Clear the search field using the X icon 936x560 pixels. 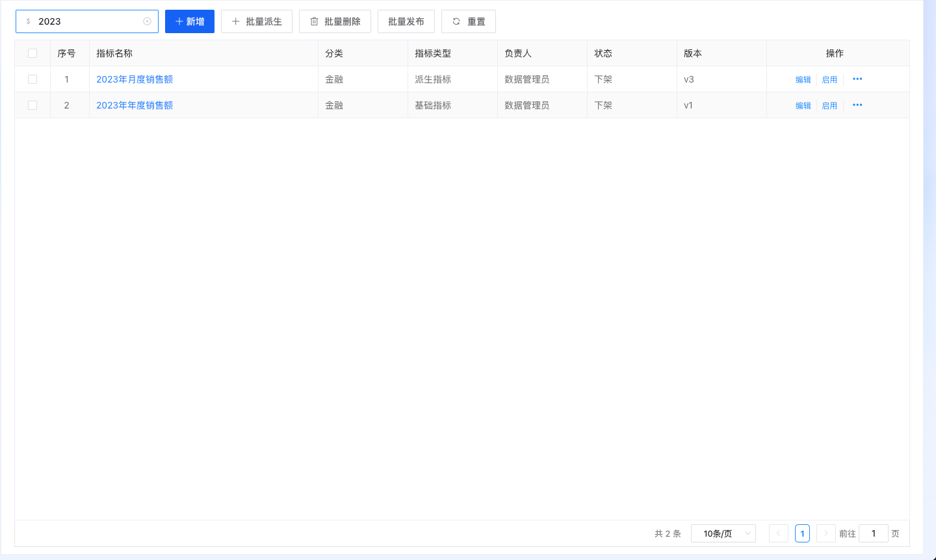click(x=147, y=21)
